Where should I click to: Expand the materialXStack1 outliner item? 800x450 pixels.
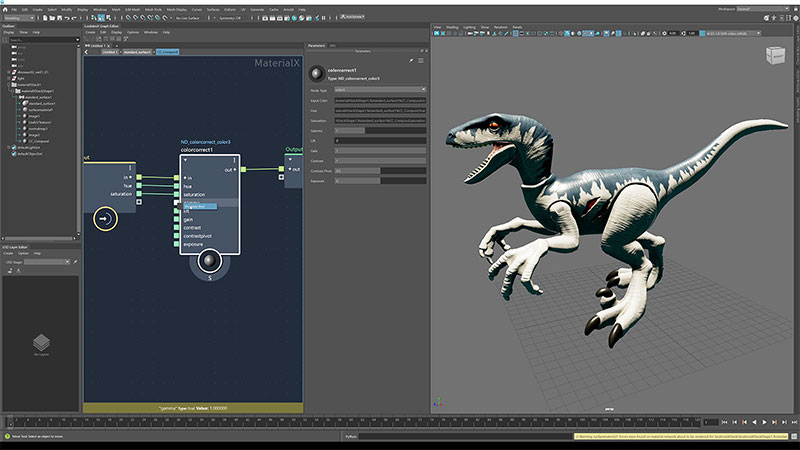9,85
